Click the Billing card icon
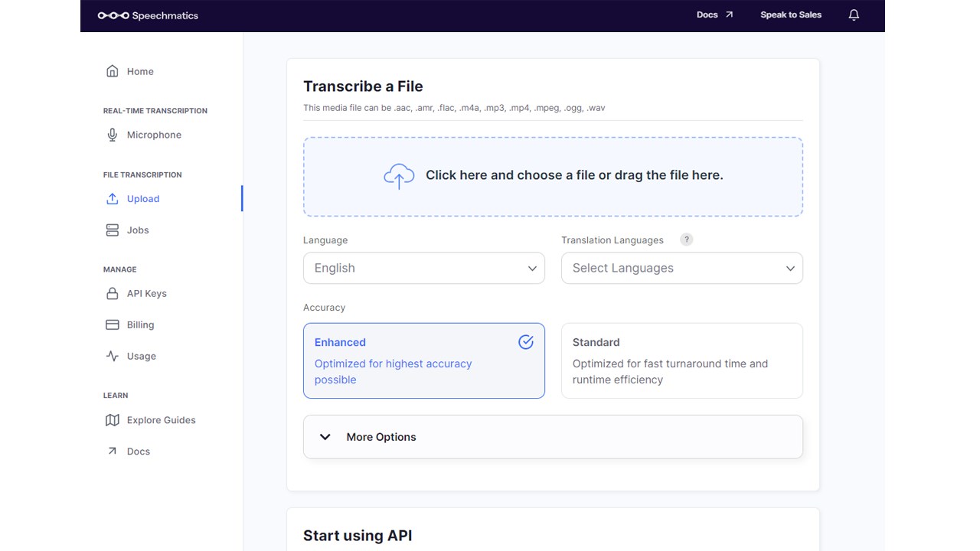This screenshot has width=980, height=551. [x=113, y=325]
